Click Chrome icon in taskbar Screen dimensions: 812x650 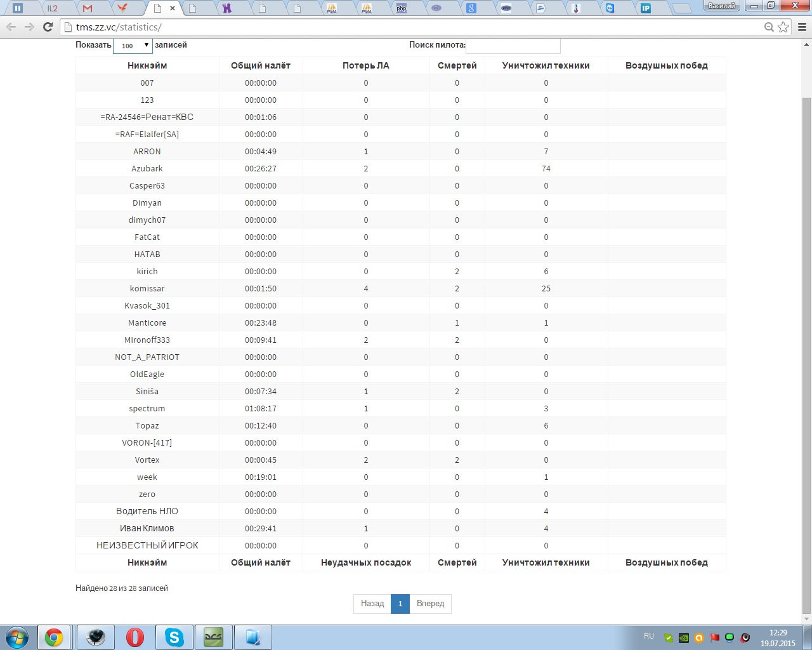[54, 637]
